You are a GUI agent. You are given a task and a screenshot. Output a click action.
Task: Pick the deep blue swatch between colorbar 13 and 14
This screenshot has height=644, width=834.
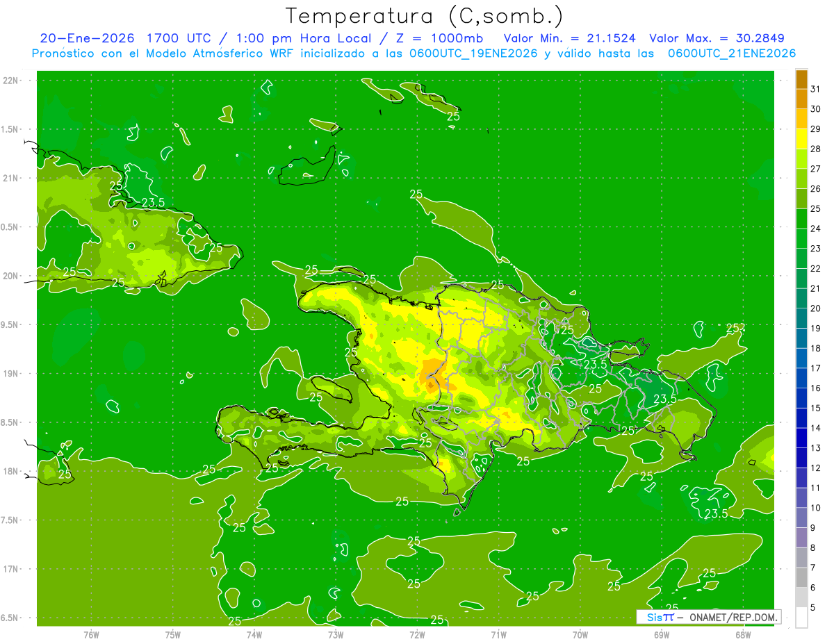pos(801,438)
